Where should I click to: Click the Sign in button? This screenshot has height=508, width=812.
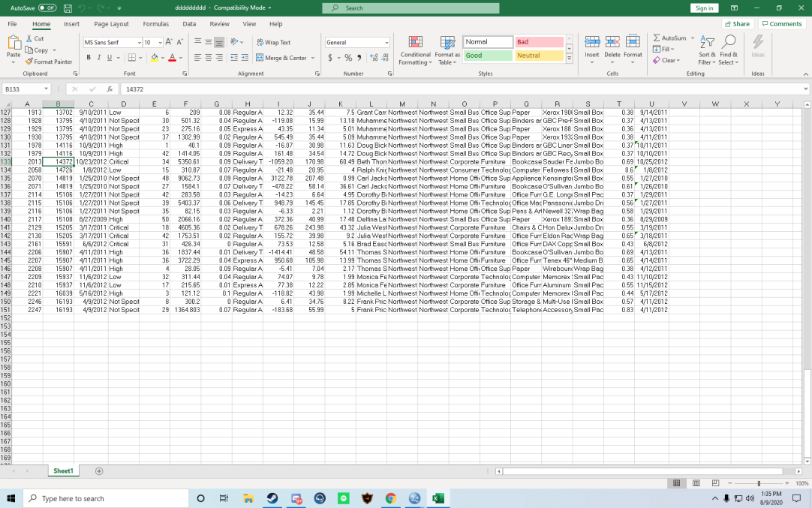[x=704, y=8]
